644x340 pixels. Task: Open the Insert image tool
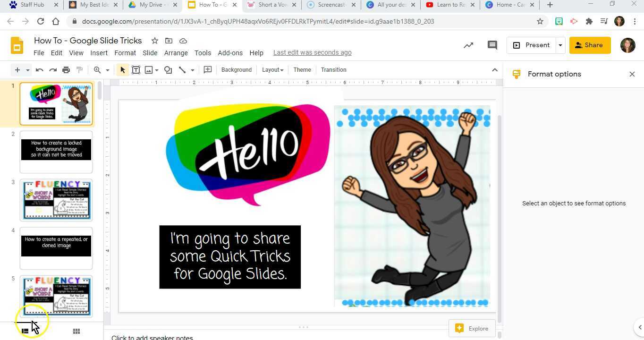(149, 69)
